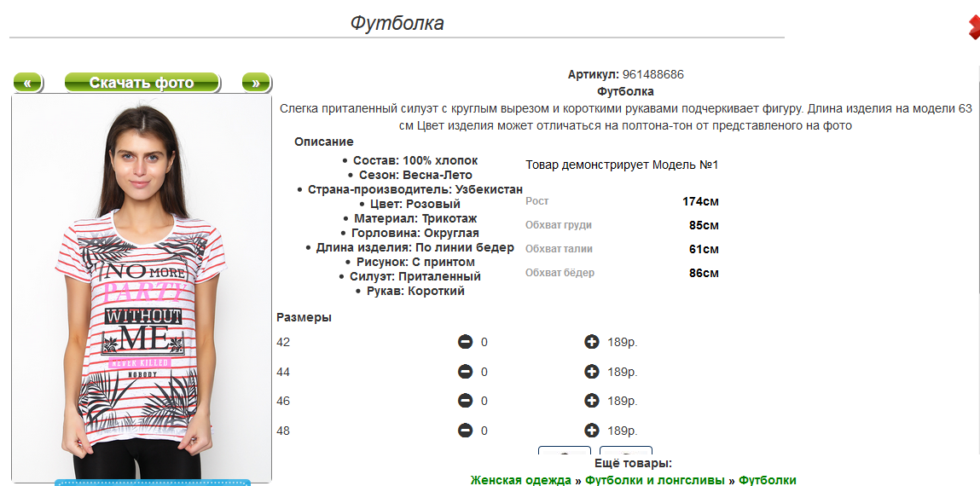
Task: Click the Обхват груди value 85см
Action: pyautogui.click(x=704, y=225)
